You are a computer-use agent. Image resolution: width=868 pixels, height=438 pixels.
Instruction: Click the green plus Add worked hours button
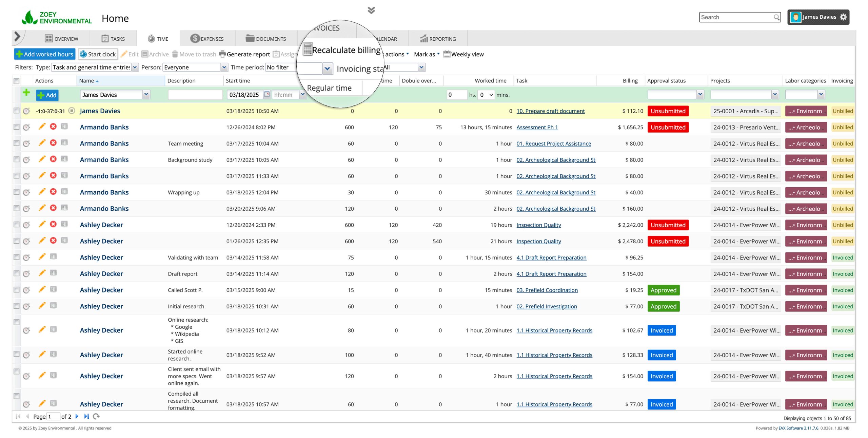pyautogui.click(x=45, y=54)
